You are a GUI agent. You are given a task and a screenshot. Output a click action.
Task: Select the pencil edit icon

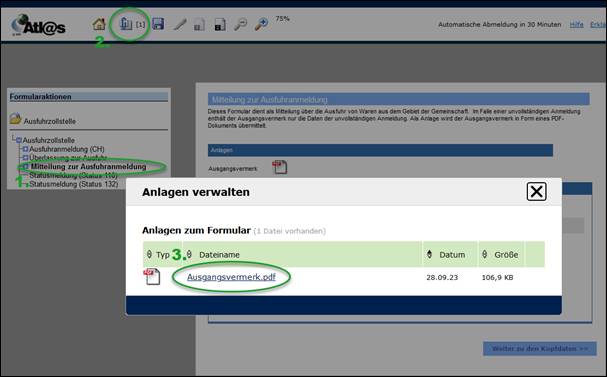tap(180, 25)
